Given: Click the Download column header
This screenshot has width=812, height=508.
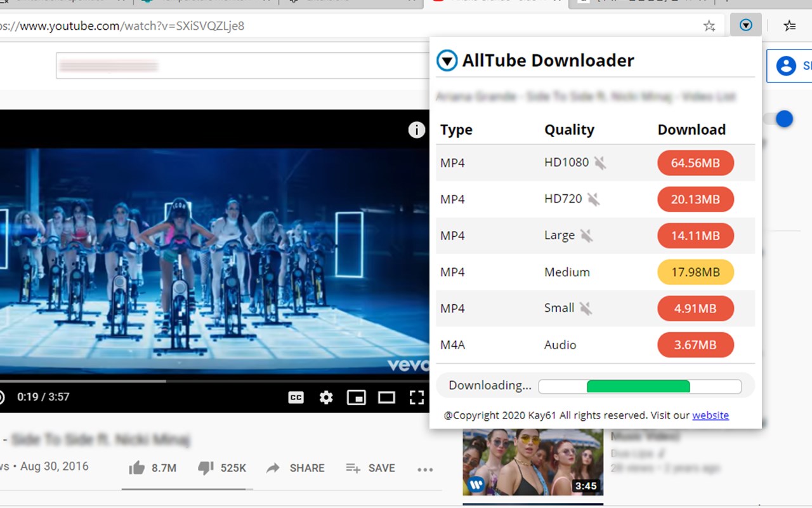Looking at the screenshot, I should (x=691, y=130).
